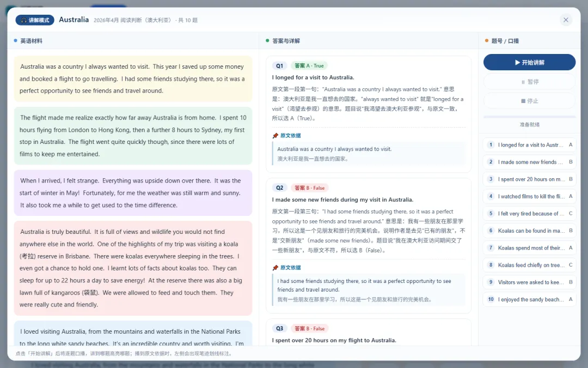The image size is (588, 368).
Task: Select question 1 'I longed for a visit' in the question list
Action: (x=529, y=145)
